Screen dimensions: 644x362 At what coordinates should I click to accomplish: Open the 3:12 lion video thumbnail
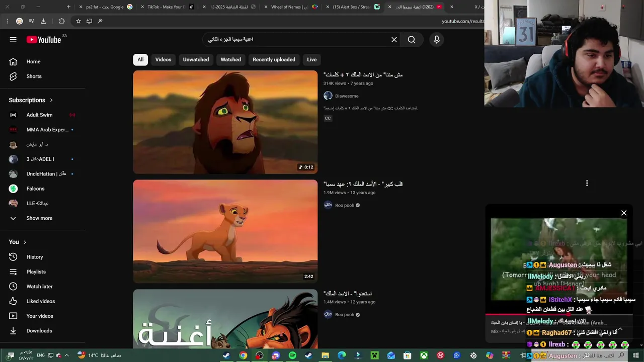pos(225,122)
